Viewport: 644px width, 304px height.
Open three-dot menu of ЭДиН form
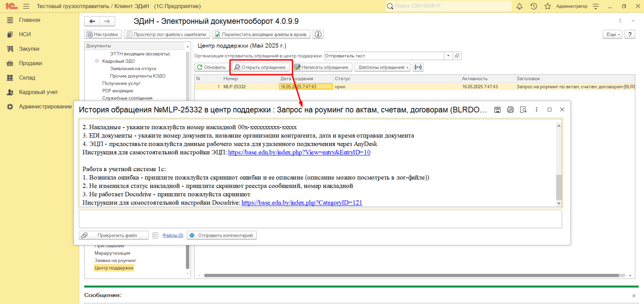620,21
